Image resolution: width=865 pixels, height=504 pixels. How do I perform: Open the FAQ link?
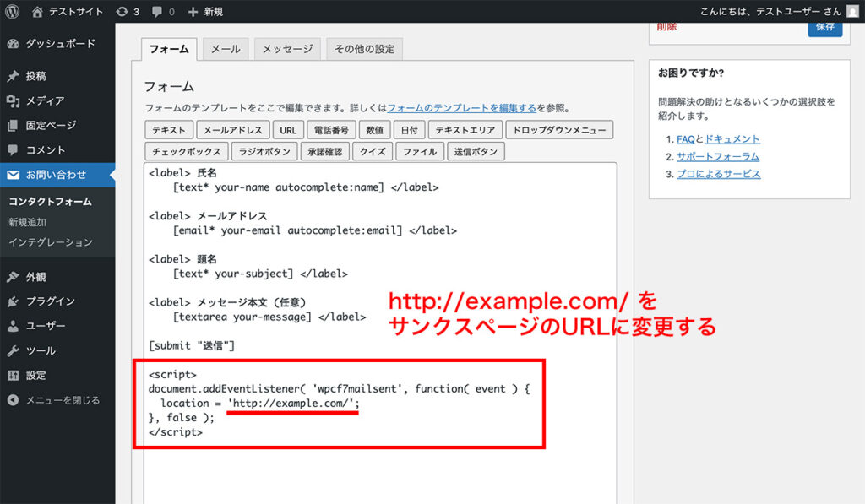(686, 139)
